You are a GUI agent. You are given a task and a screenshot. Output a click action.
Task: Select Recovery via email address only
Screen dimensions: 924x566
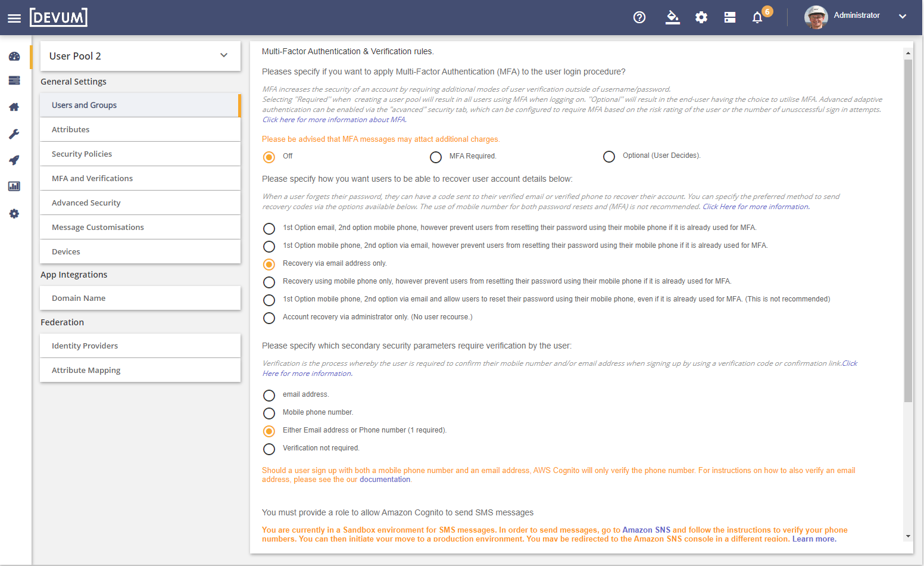click(269, 264)
